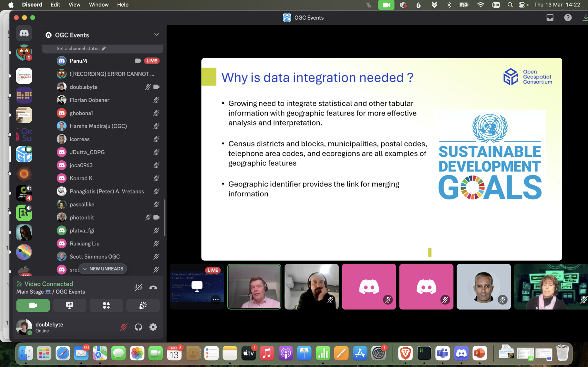Open the Edit menu

click(x=55, y=5)
